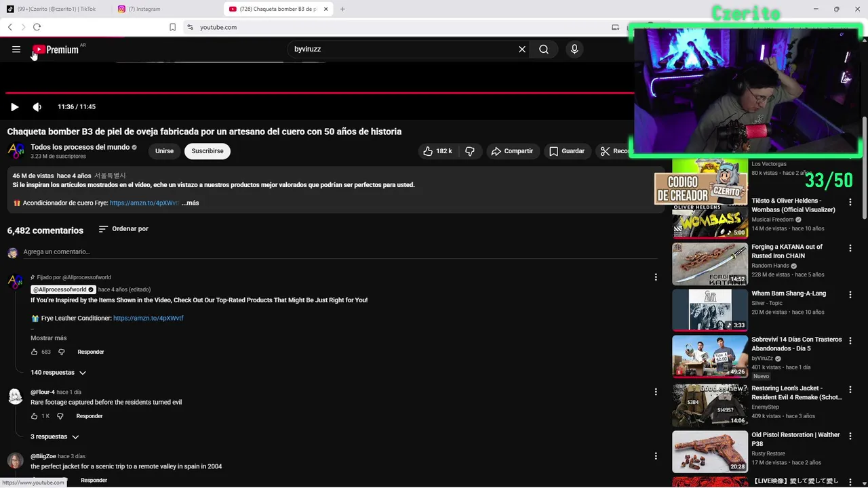Open amzn.to link in pinned comment

(149, 318)
